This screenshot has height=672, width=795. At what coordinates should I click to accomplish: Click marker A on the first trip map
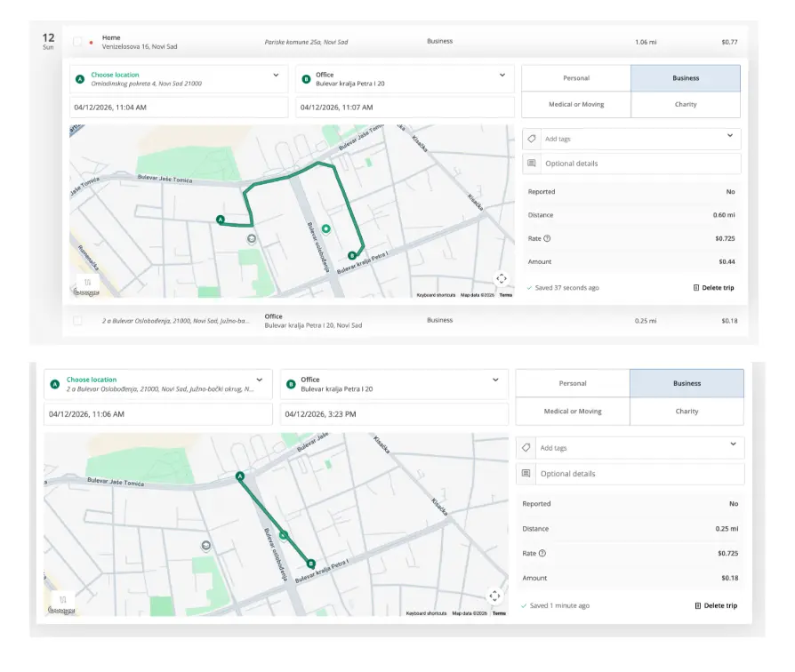click(x=219, y=219)
